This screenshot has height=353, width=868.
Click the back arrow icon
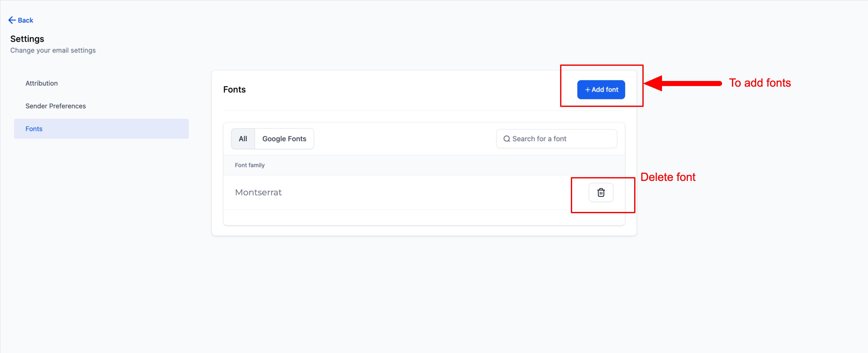coord(12,20)
